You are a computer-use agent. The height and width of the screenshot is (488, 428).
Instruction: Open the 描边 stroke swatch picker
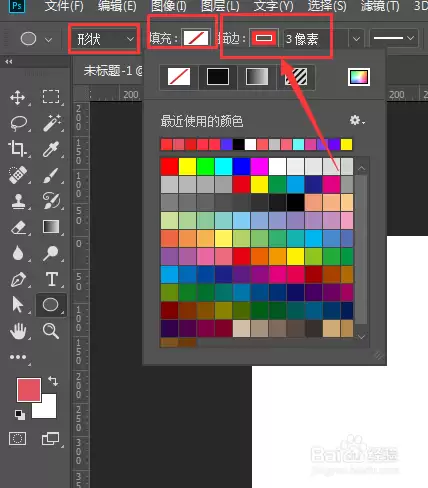point(264,38)
